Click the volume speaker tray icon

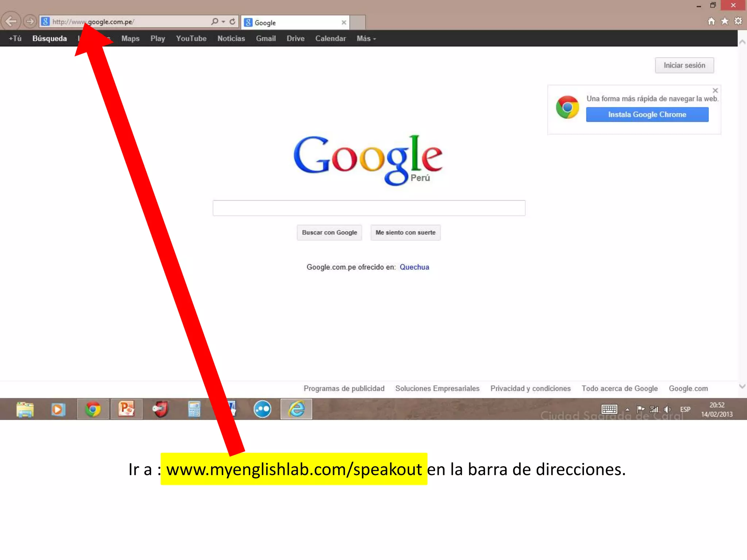point(667,409)
